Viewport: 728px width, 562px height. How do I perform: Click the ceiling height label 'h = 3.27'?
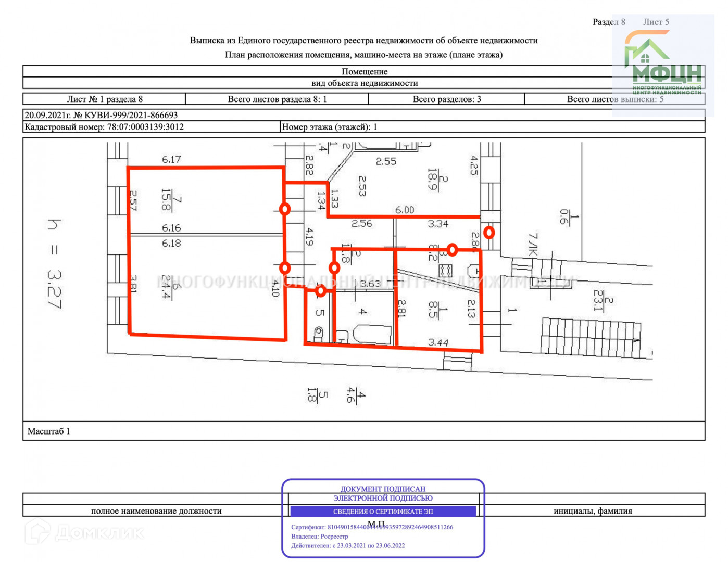54,264
